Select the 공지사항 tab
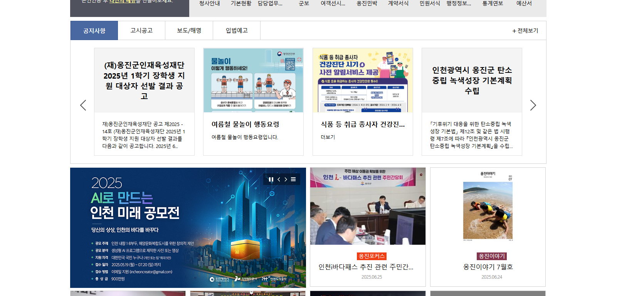Viewport: 644px width, 296px height. [x=94, y=30]
